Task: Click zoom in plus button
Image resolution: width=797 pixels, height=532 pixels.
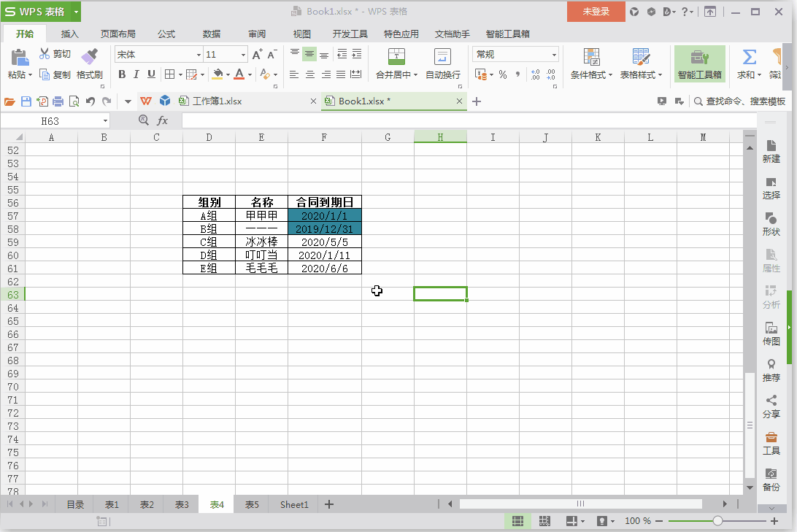Action: [774, 521]
